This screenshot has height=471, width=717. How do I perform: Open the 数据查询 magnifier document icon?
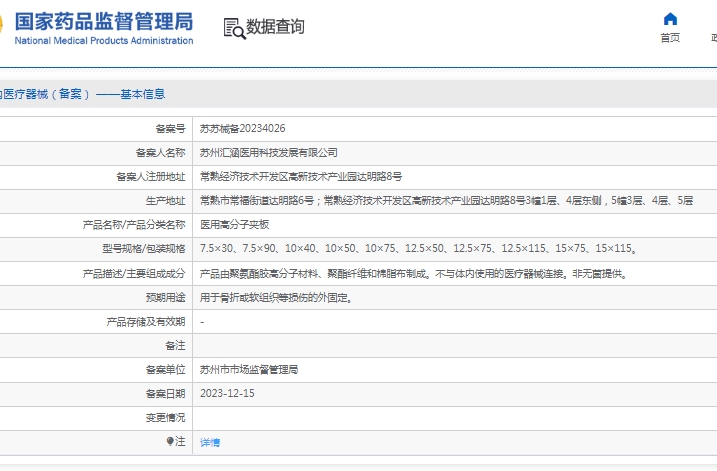tap(235, 28)
